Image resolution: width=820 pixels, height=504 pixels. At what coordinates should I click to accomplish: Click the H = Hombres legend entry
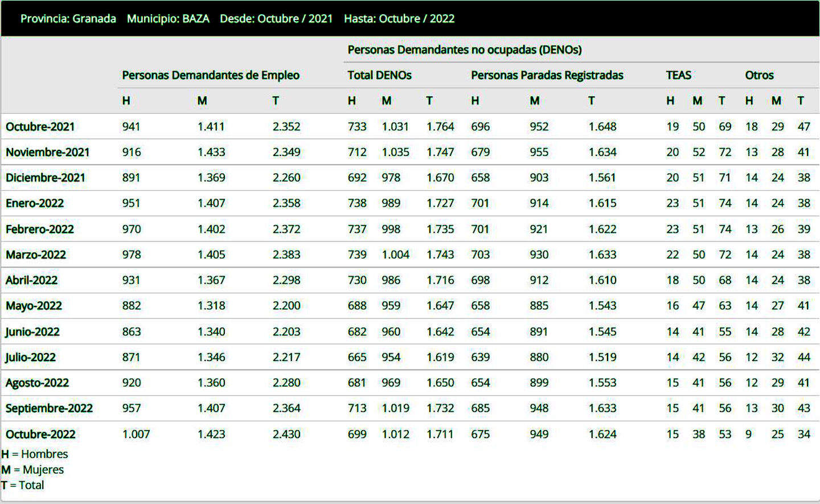tap(35, 454)
